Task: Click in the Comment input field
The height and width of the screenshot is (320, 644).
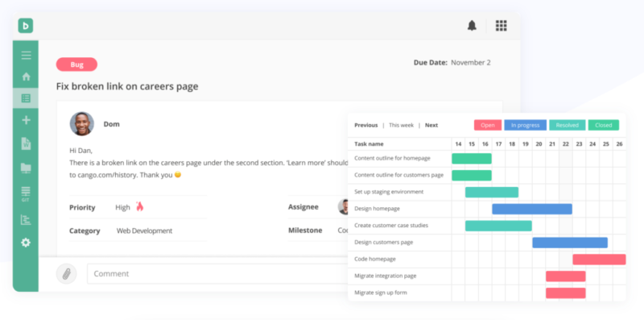Action: pos(217,273)
